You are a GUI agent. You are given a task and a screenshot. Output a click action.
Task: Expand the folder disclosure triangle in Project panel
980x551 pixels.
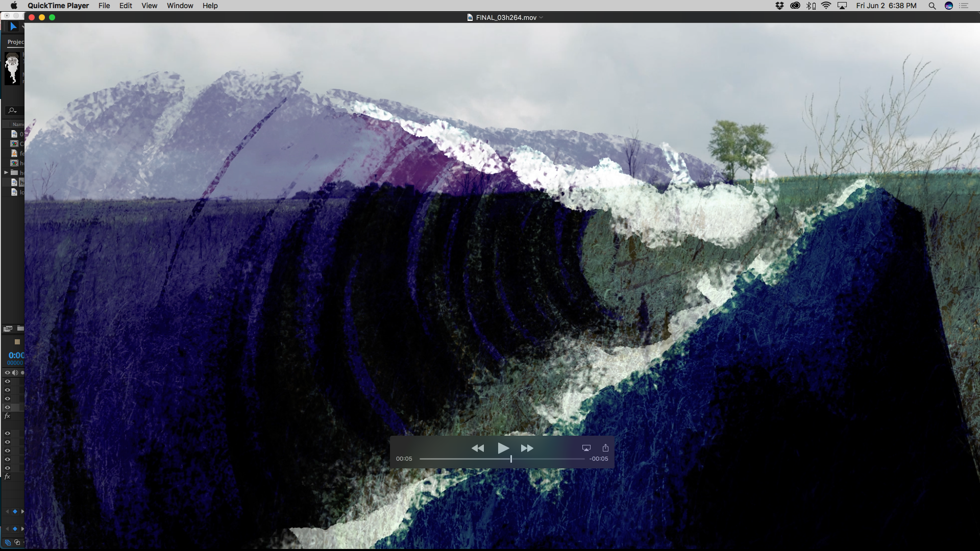coord(6,172)
